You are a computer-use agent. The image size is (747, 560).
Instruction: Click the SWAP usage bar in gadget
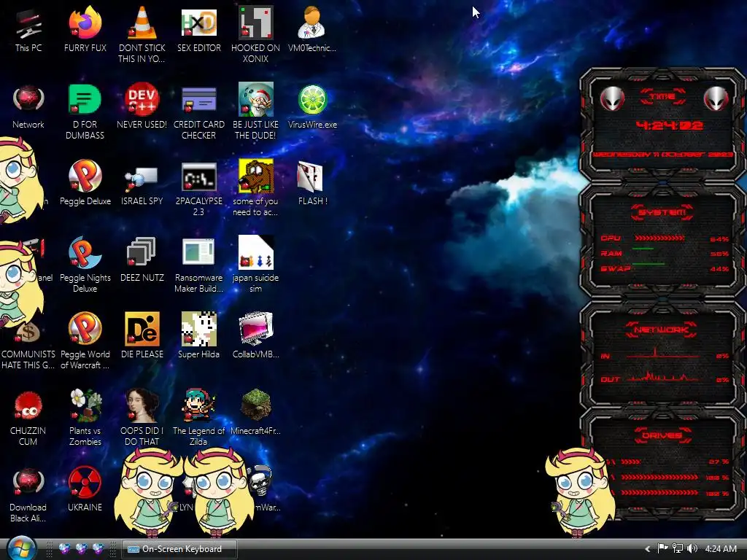(649, 264)
